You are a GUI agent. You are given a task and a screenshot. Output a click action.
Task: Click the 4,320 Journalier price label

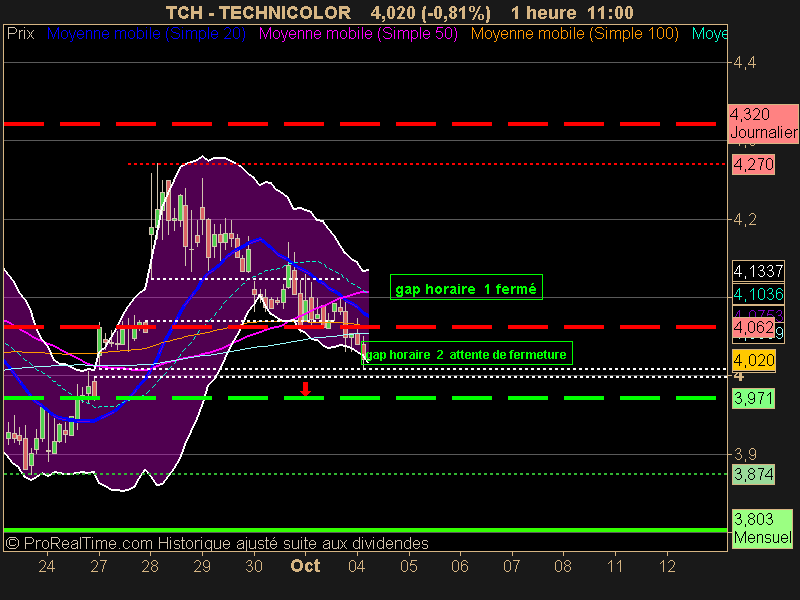pos(763,123)
